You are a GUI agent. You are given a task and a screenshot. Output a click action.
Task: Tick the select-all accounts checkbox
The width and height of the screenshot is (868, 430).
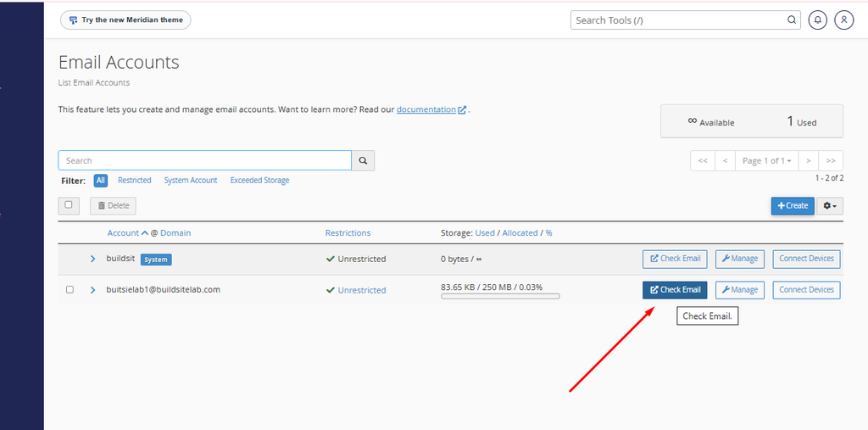pos(69,205)
